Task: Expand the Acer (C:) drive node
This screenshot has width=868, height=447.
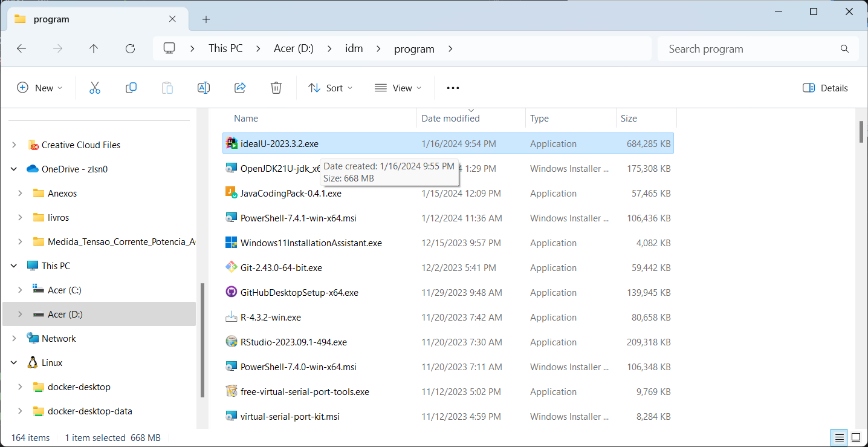Action: tap(20, 290)
